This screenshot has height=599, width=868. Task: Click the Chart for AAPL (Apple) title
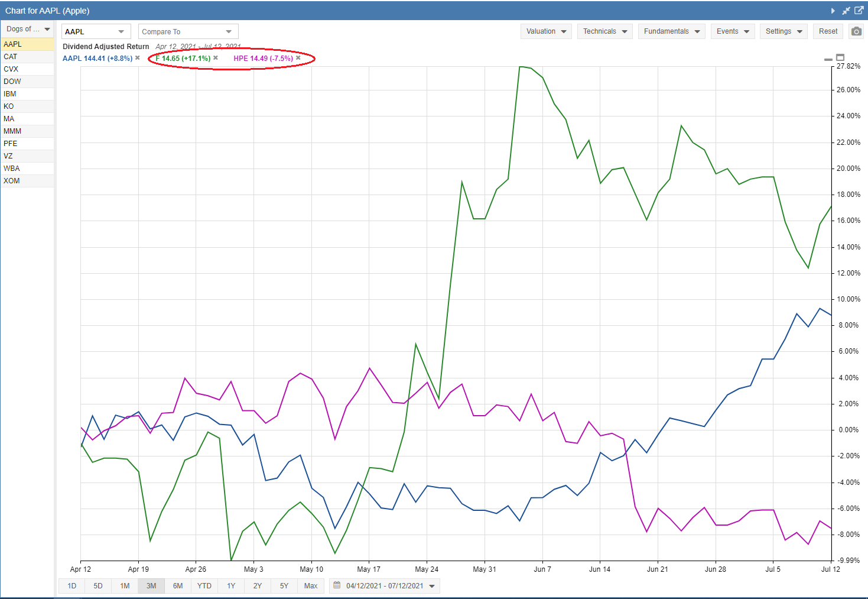coord(47,11)
